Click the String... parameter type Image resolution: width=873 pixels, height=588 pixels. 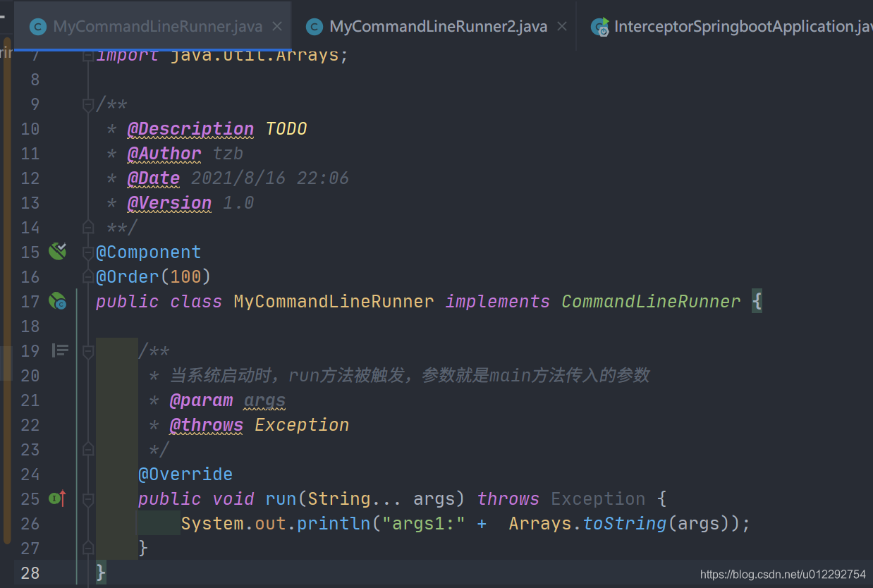[x=355, y=499]
